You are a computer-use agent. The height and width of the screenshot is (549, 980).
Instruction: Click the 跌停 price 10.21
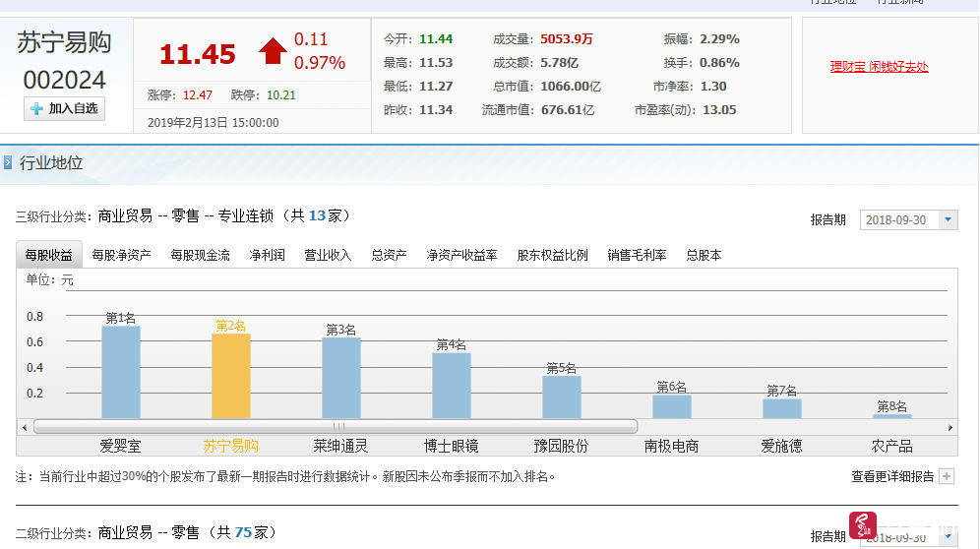coord(281,95)
